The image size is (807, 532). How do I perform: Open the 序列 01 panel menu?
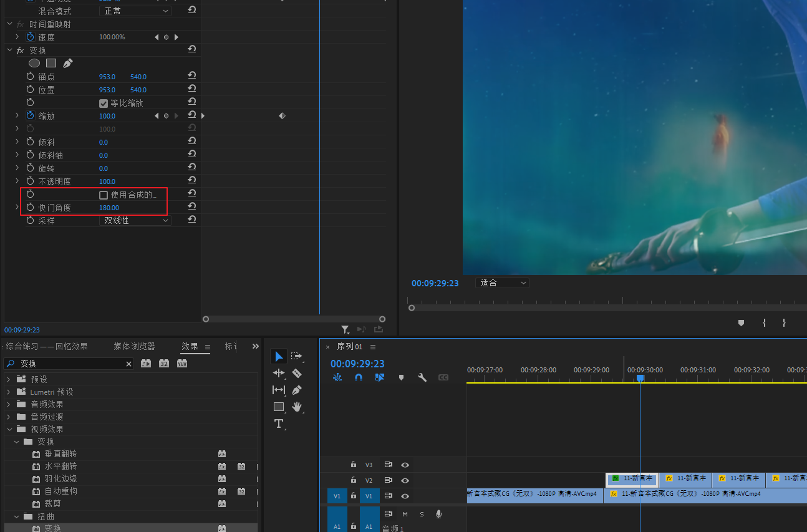[x=373, y=347]
